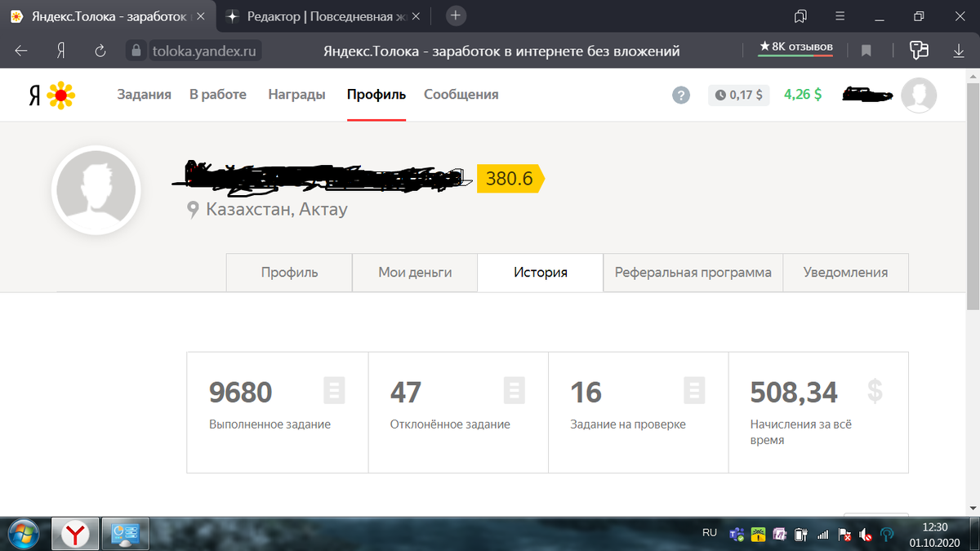Click the large profile photo placeholder
The height and width of the screenshot is (551, 980).
tap(96, 191)
